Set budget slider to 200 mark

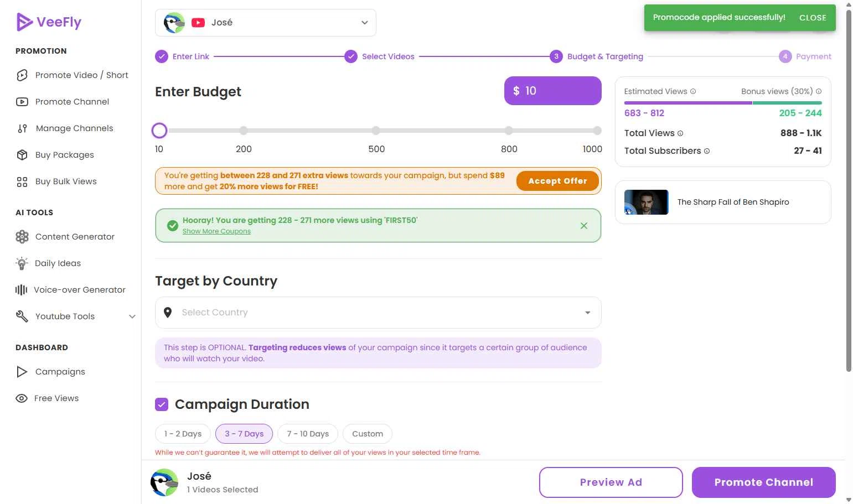244,131
